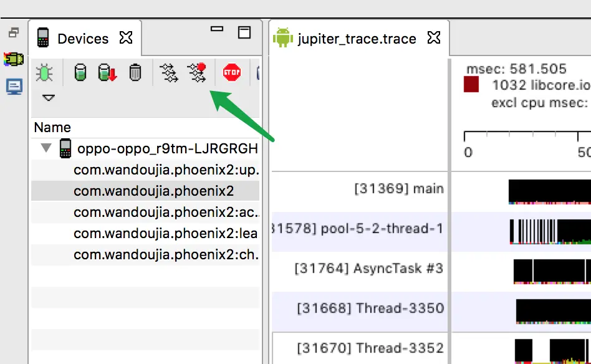Image resolution: width=591 pixels, height=364 pixels.
Task: Close the jupiter_trace.trace tab
Action: click(434, 37)
